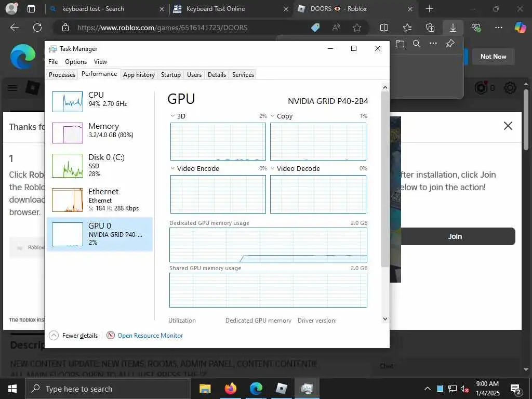Image resolution: width=532 pixels, height=399 pixels.
Task: Open Edge profile avatar
Action: 11,8
